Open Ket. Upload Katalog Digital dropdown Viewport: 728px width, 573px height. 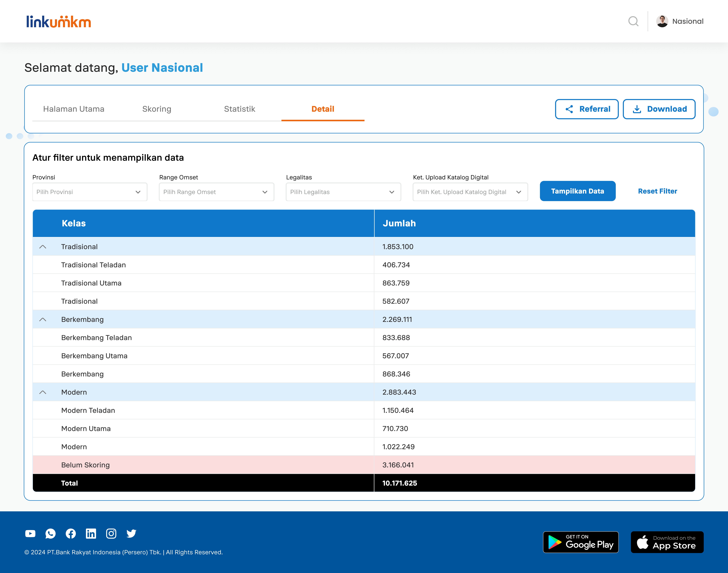470,192
